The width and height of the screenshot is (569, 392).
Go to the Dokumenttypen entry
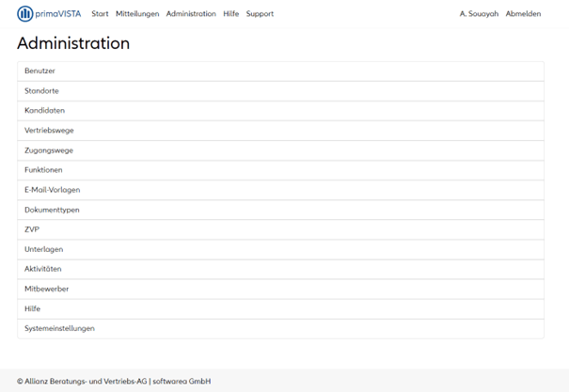click(52, 210)
